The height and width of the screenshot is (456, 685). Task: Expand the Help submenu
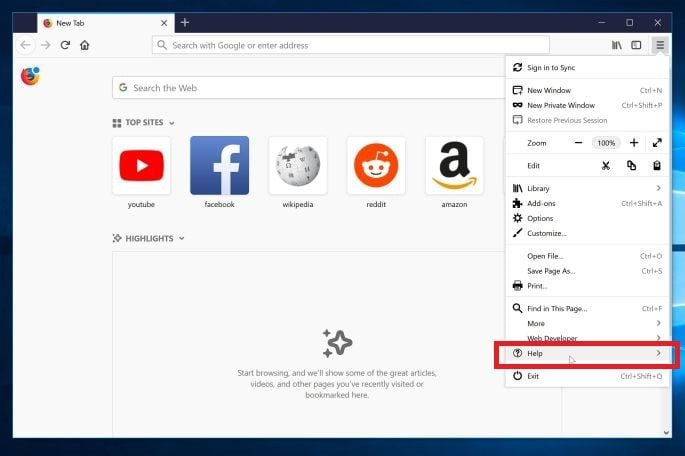click(x=587, y=353)
